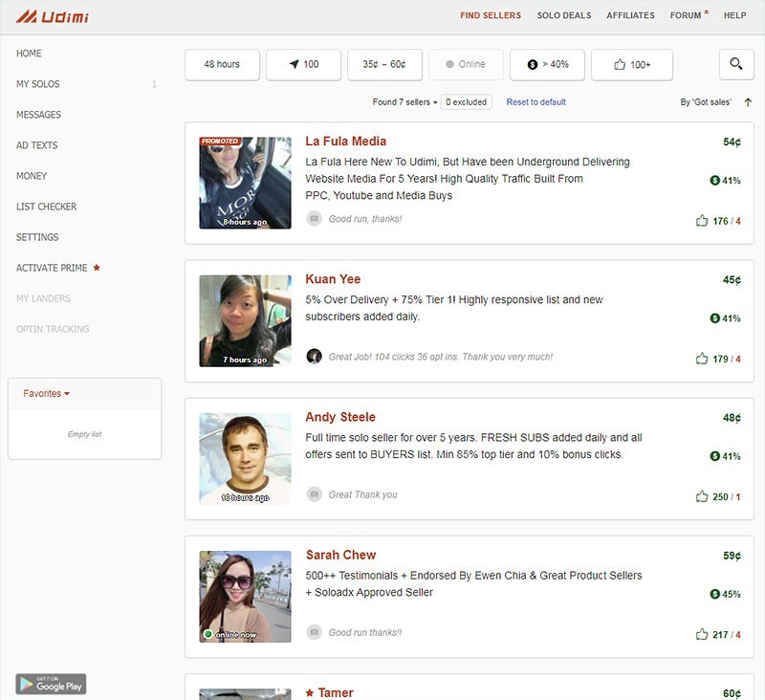Click the star icon next to Tamer
765x700 pixels.
[x=309, y=692]
